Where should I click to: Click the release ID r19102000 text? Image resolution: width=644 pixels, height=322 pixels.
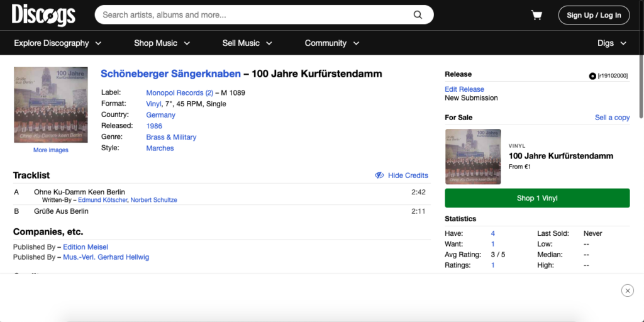(613, 76)
